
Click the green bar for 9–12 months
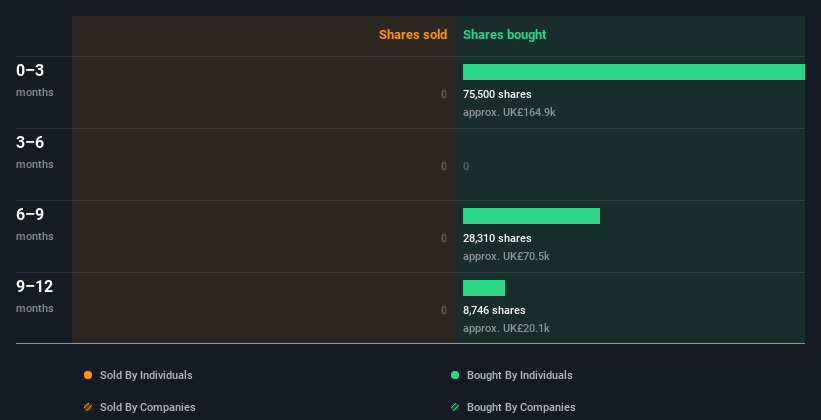coord(484,288)
